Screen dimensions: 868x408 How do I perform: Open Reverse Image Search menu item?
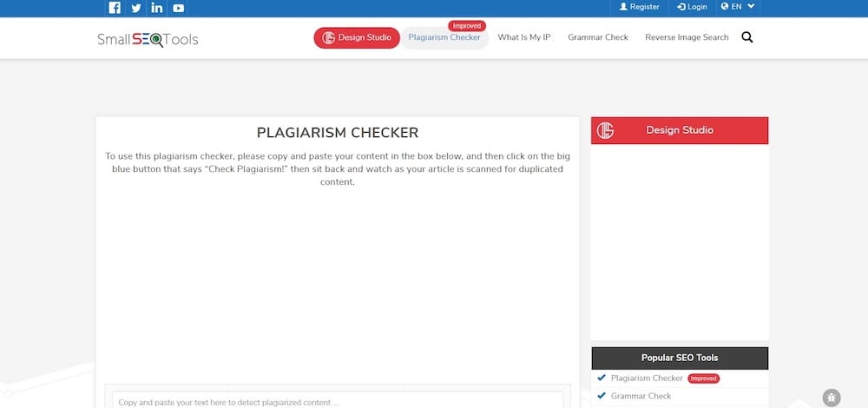687,37
